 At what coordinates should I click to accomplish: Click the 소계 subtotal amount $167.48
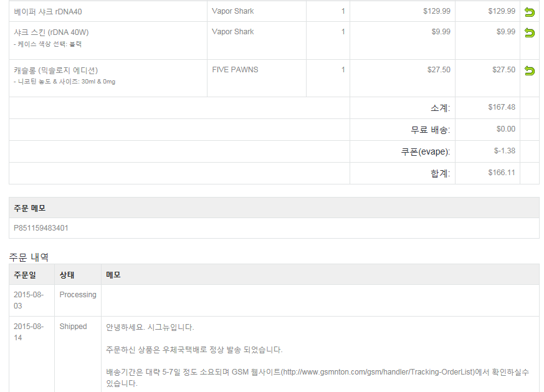[502, 107]
